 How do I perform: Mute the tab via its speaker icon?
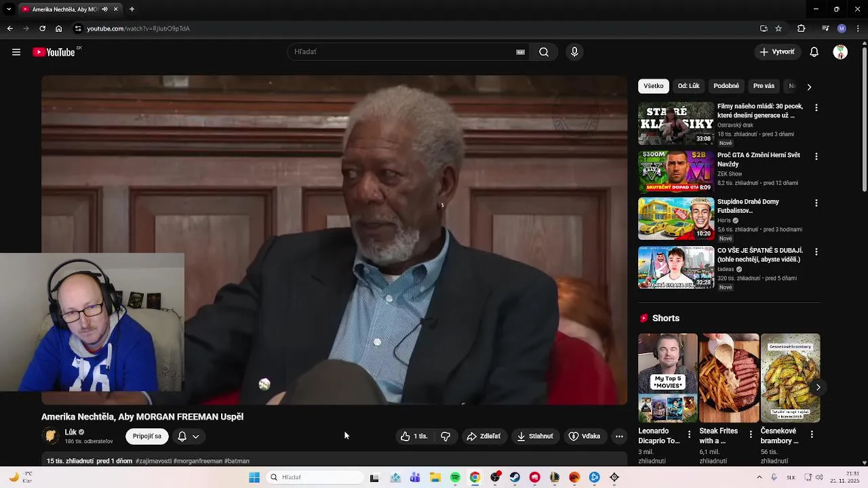click(x=104, y=9)
